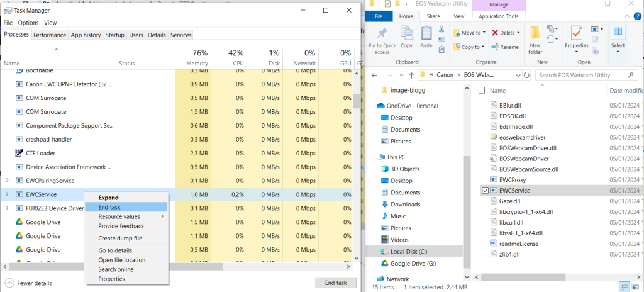Screen dimensions: 644x292
Task: Open Resource values submenu
Action: (126, 216)
